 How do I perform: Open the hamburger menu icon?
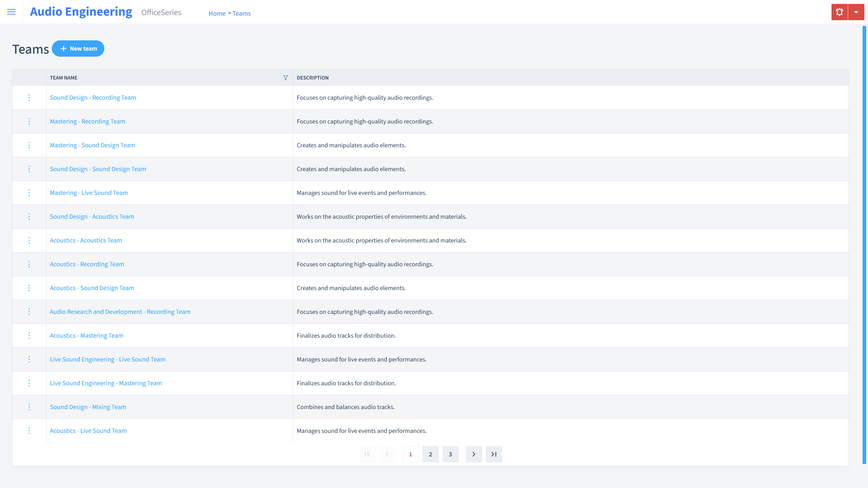[11, 11]
